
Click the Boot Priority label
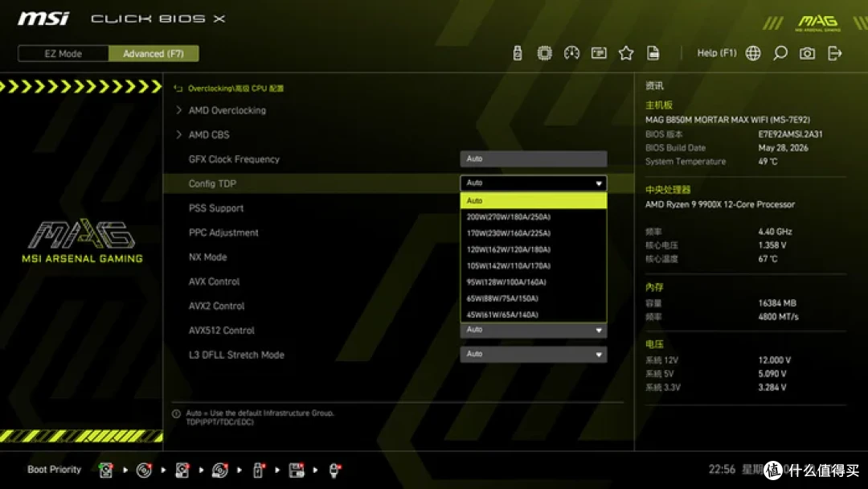[55, 470]
